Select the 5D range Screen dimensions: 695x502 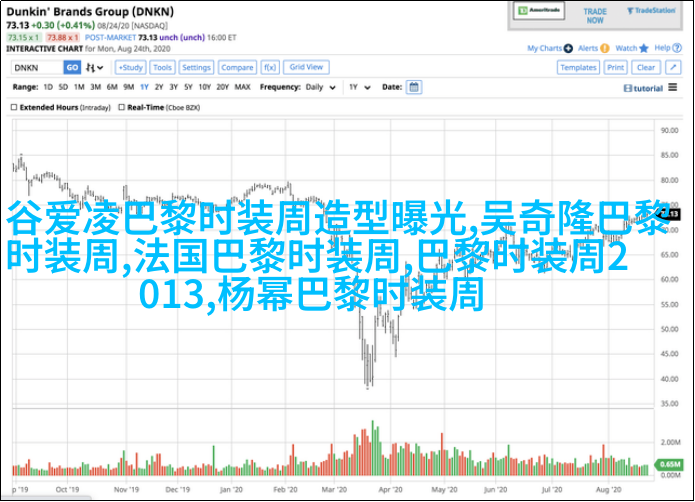click(63, 87)
